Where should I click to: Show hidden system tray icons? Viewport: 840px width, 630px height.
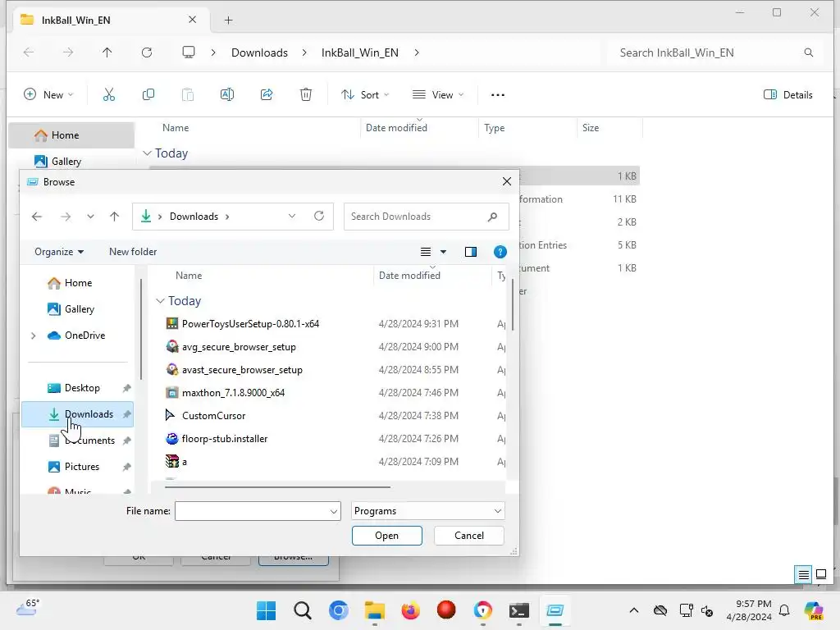pos(634,610)
